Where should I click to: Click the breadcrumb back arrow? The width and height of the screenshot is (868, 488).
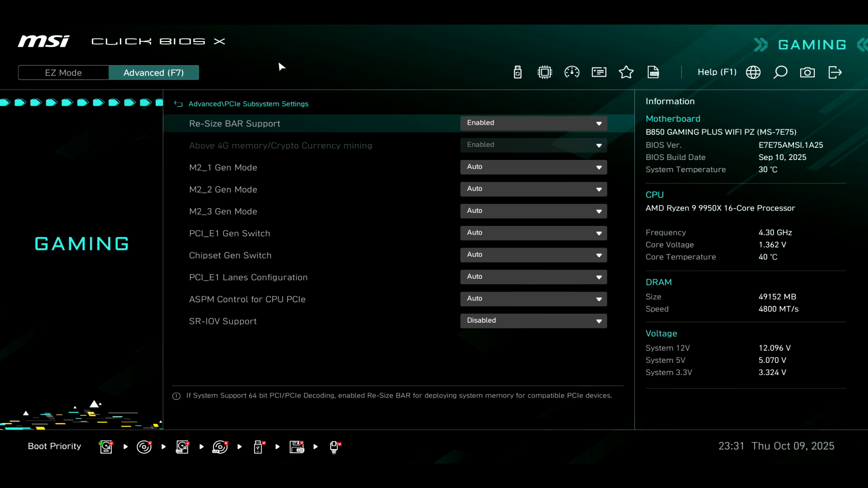pyautogui.click(x=179, y=104)
